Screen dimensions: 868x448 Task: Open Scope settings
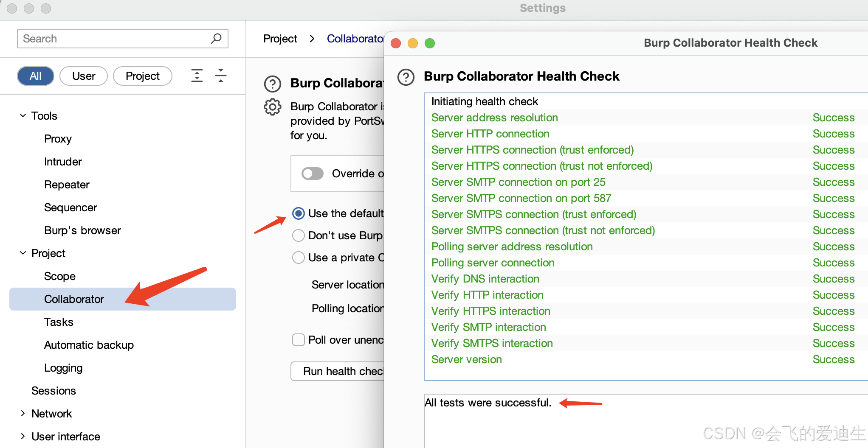coord(60,276)
